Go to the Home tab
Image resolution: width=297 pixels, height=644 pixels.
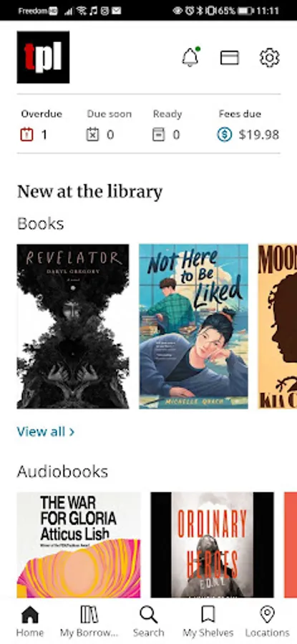click(29, 622)
